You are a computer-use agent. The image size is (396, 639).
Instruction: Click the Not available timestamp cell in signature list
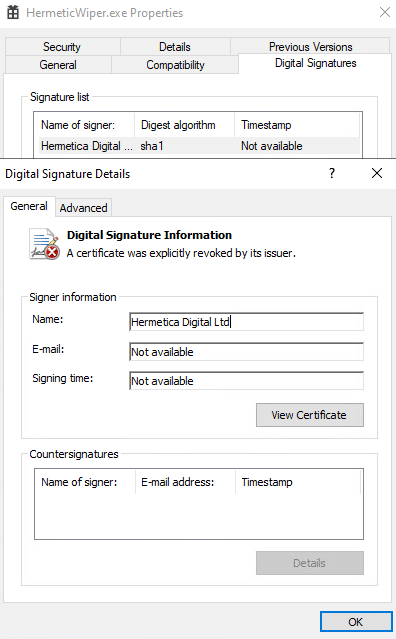point(272,146)
